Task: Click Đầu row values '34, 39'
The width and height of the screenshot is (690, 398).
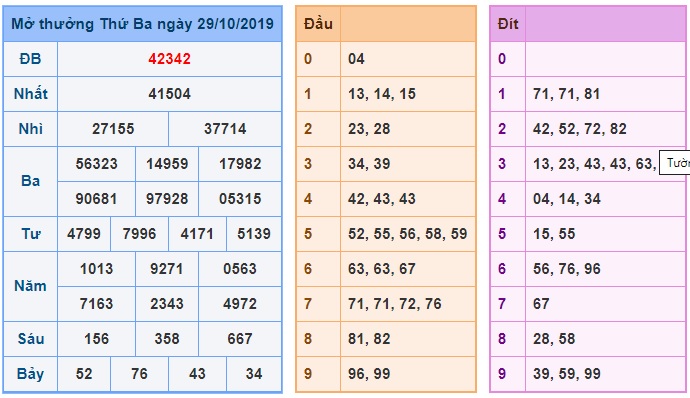Action: pos(369,164)
